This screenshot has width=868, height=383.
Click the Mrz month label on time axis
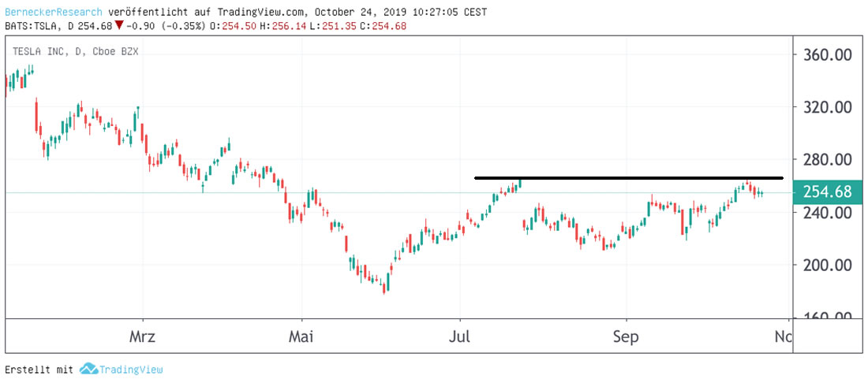pos(143,337)
